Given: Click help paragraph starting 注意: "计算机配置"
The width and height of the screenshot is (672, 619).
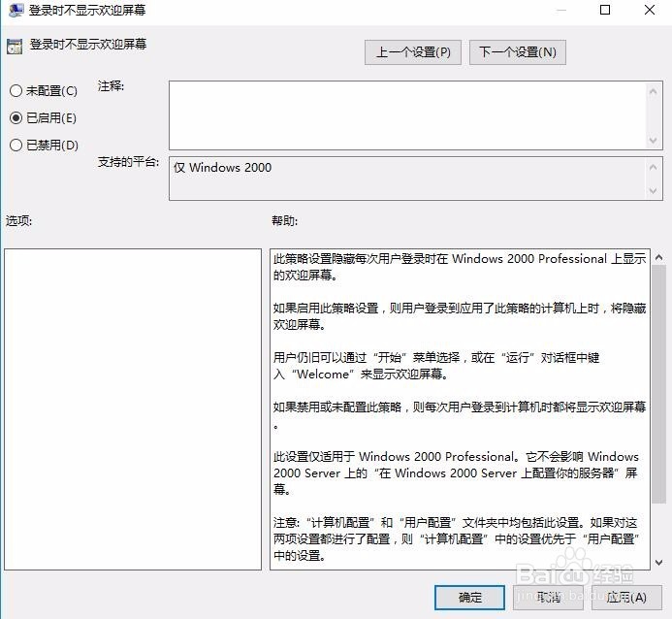Looking at the screenshot, I should click(457, 538).
